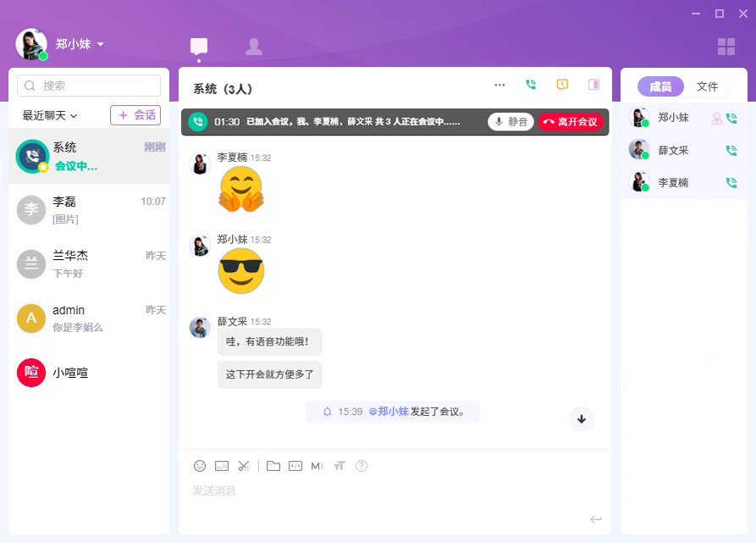Open text font size settings icon
This screenshot has width=756, height=543.
point(339,466)
